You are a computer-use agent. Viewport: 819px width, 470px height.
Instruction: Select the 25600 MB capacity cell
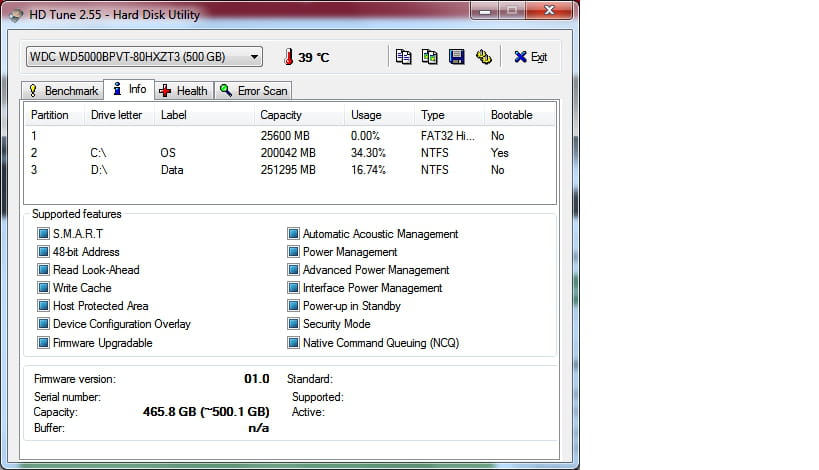285,136
